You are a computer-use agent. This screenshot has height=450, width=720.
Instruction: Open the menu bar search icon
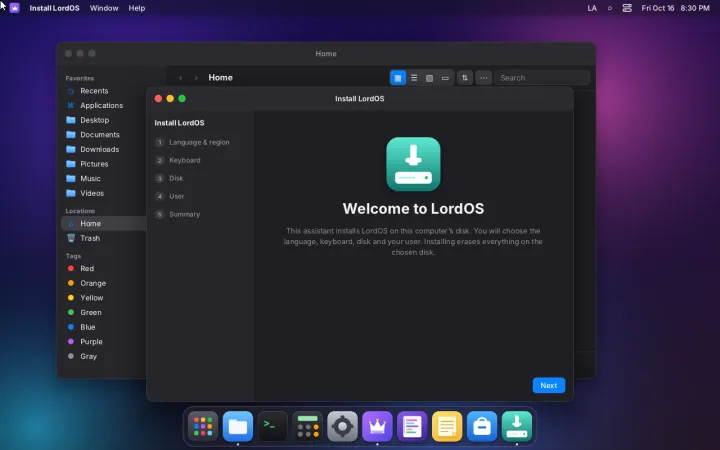tap(610, 8)
